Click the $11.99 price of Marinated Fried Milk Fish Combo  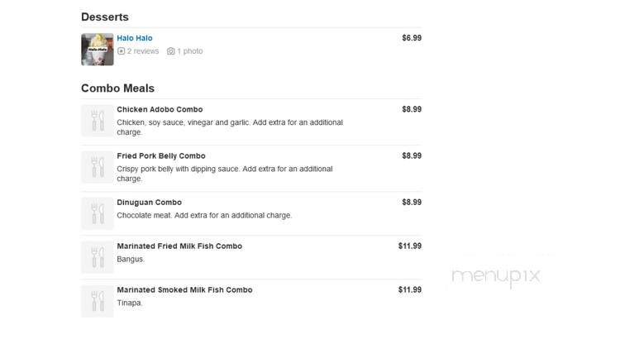tap(410, 246)
